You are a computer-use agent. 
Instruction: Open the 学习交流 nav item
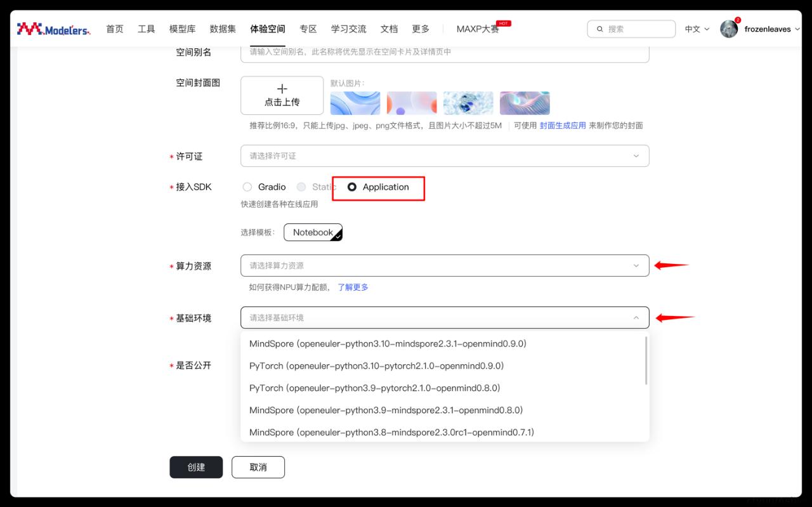pos(349,29)
